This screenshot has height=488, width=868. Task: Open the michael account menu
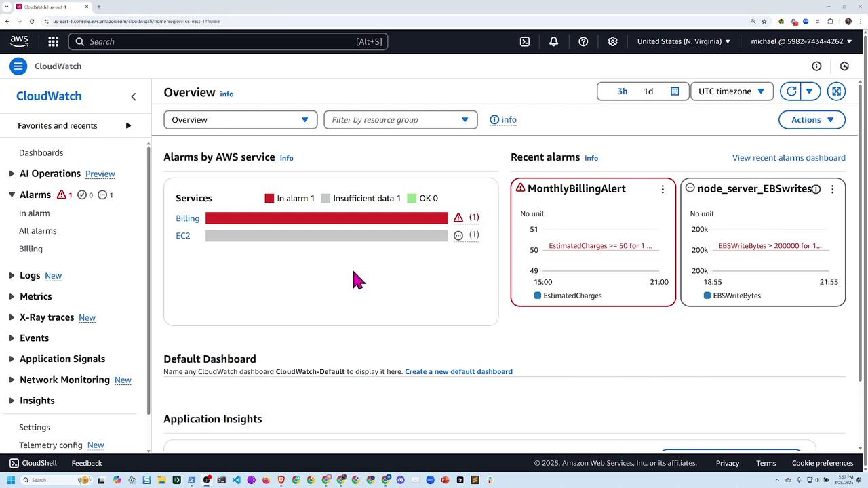[801, 41]
